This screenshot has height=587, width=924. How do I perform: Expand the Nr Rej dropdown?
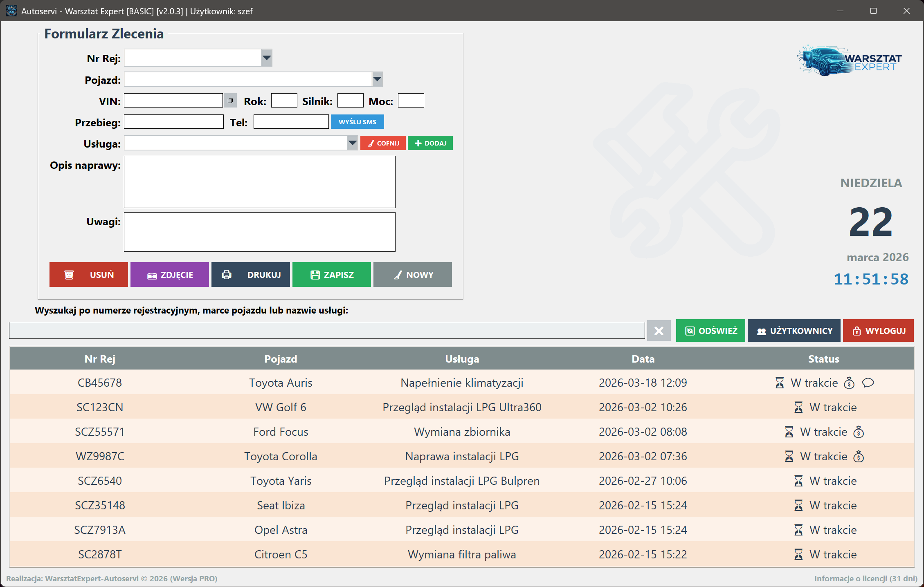click(x=267, y=58)
